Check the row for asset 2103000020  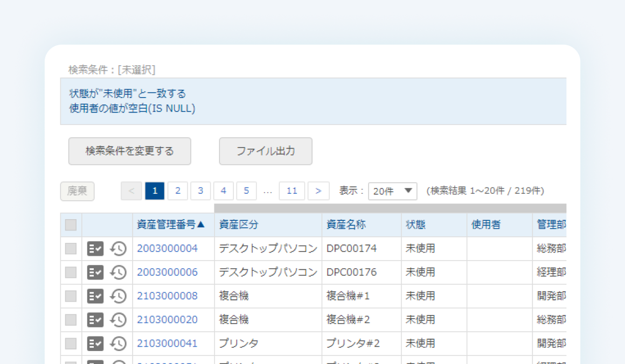click(x=71, y=320)
